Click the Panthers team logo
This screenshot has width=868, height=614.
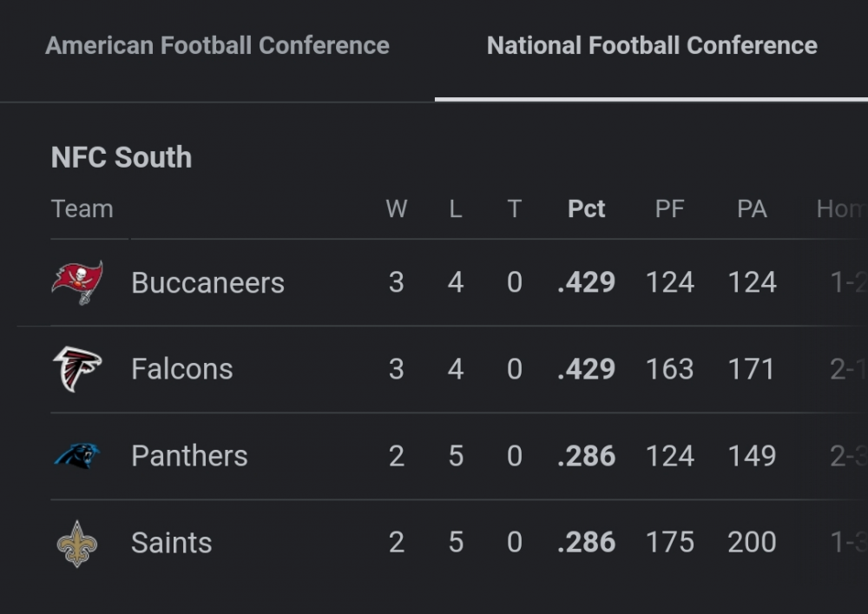point(77,456)
